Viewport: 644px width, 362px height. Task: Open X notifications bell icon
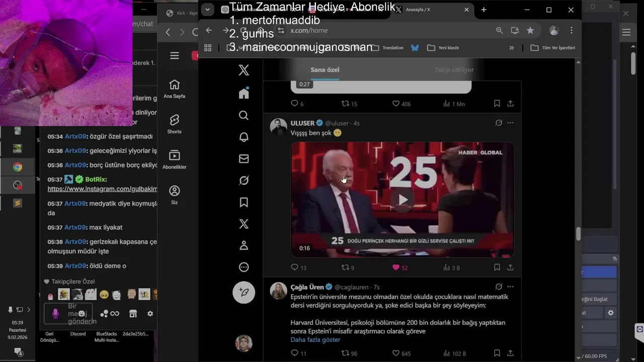point(244,137)
